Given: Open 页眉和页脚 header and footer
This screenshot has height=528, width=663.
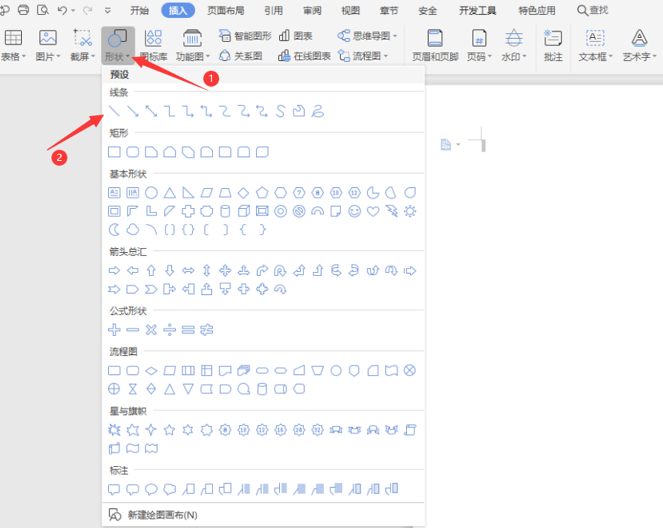Looking at the screenshot, I should coord(435,45).
